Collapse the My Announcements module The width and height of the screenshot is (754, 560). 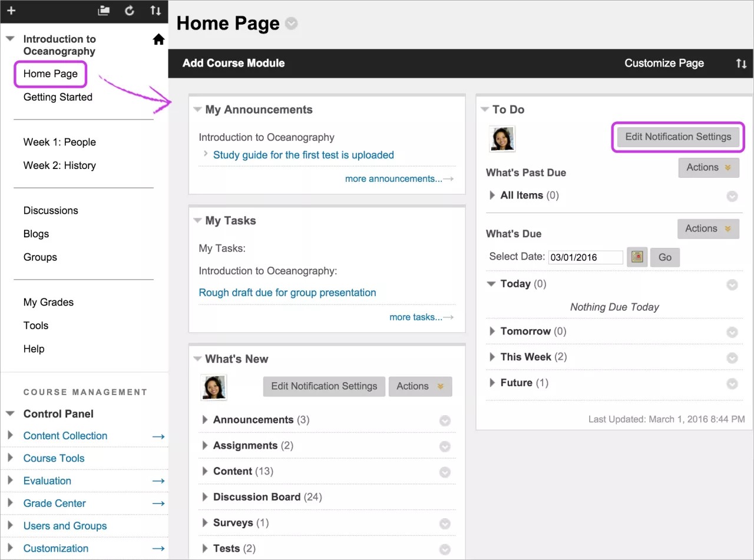(x=197, y=110)
